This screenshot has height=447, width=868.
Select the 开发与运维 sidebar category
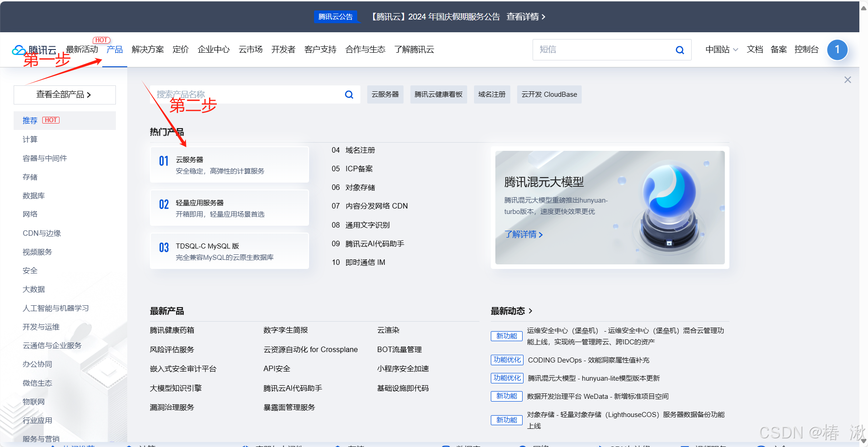click(41, 327)
